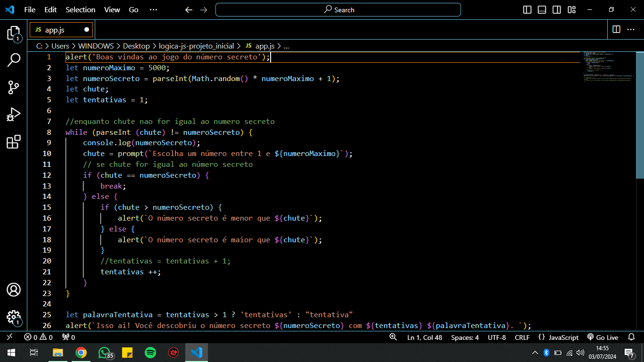
Task: Click the Desktop breadcrumb segment
Action: pos(136,46)
